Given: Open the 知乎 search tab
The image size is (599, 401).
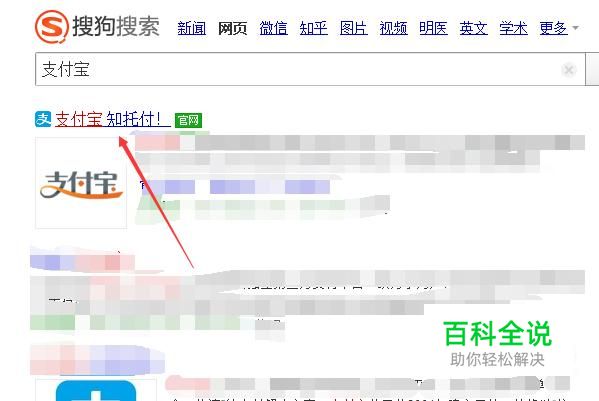Looking at the screenshot, I should 314,28.
